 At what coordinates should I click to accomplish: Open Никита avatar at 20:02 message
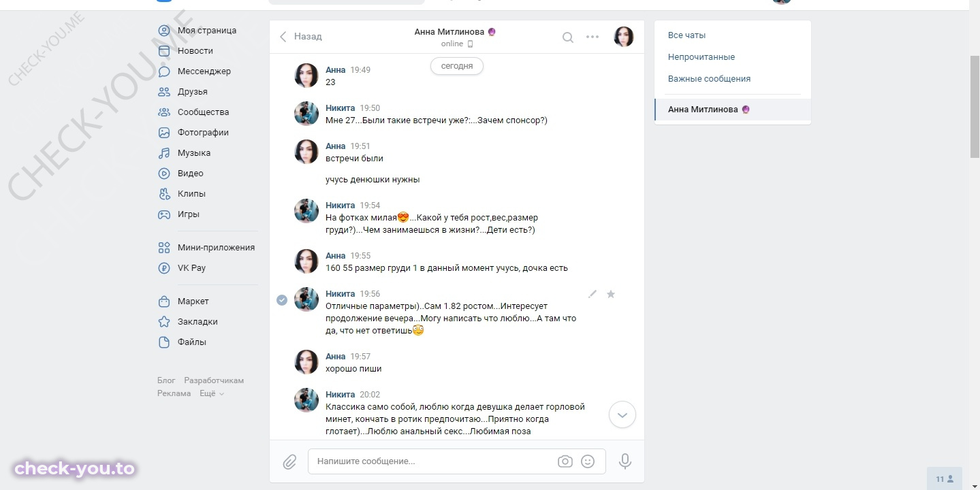306,400
